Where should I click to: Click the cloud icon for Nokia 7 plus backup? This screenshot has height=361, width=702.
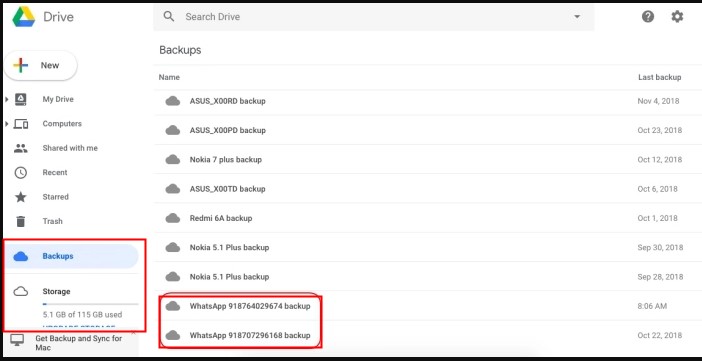click(173, 159)
